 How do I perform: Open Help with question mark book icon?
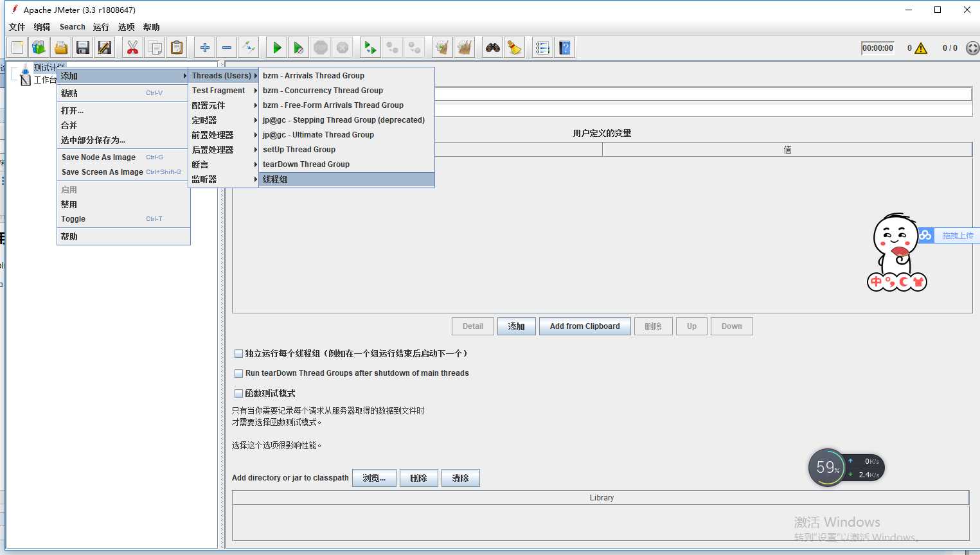(x=565, y=48)
